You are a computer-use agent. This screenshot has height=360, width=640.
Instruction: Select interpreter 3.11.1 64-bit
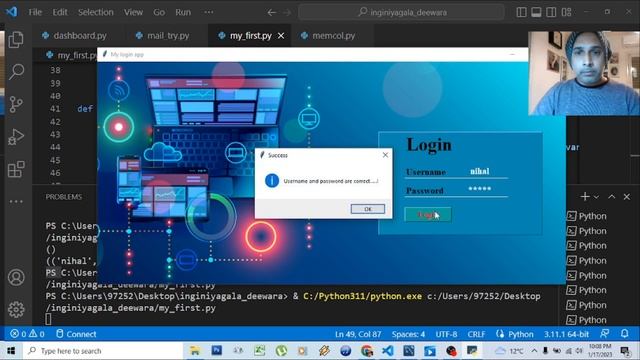(566, 334)
